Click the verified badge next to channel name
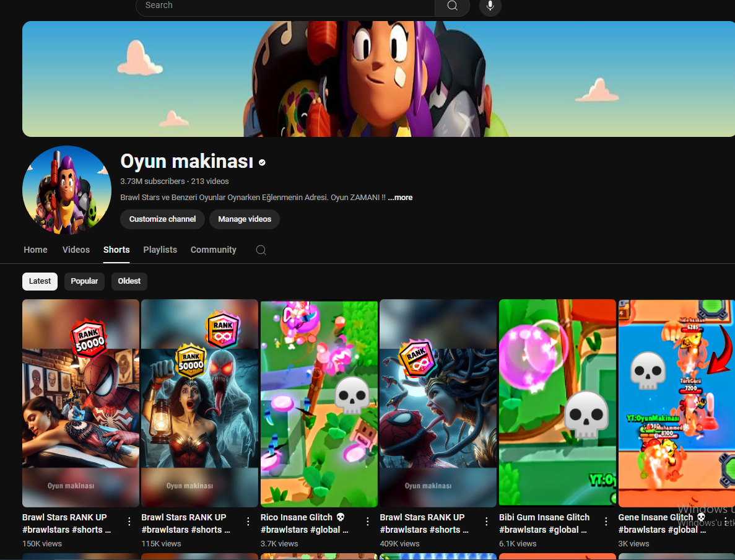The height and width of the screenshot is (560, 735). (x=263, y=162)
